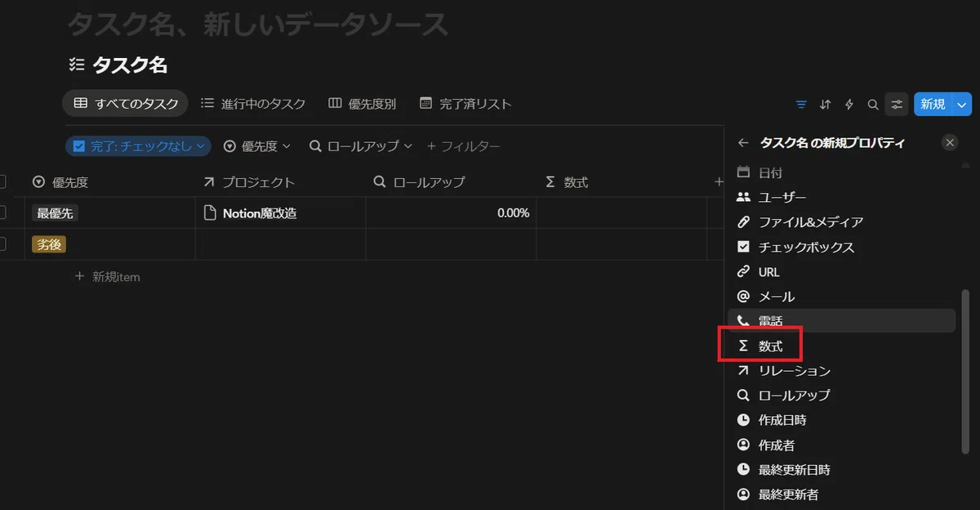Click the property panel vertical scrollbar

coord(967,372)
